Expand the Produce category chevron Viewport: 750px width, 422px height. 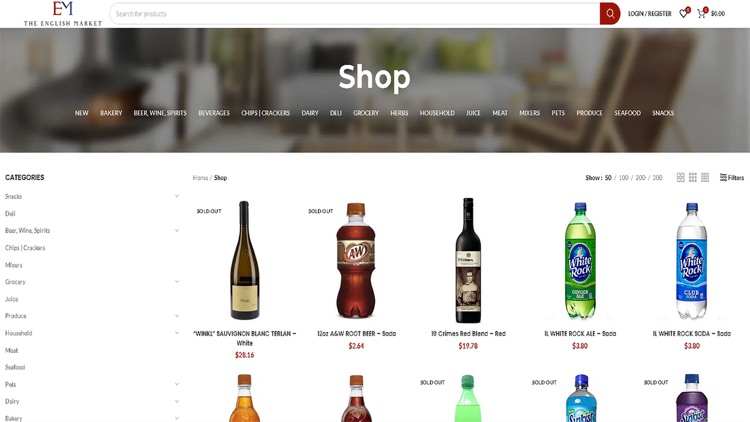click(x=177, y=316)
